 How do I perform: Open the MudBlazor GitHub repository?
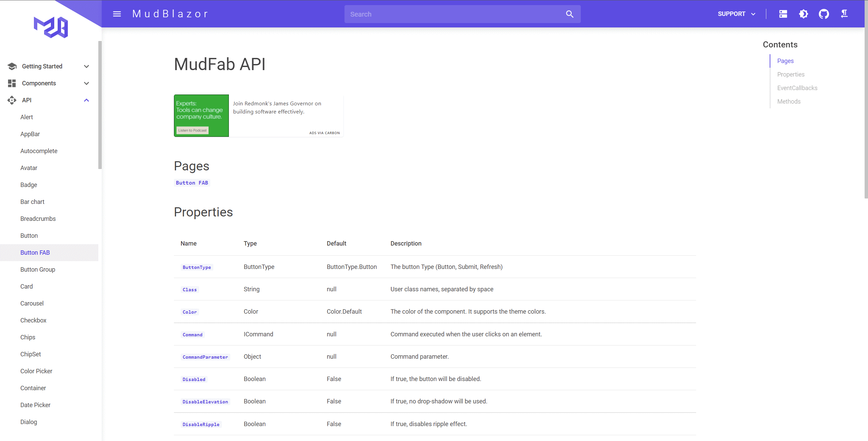pos(824,14)
